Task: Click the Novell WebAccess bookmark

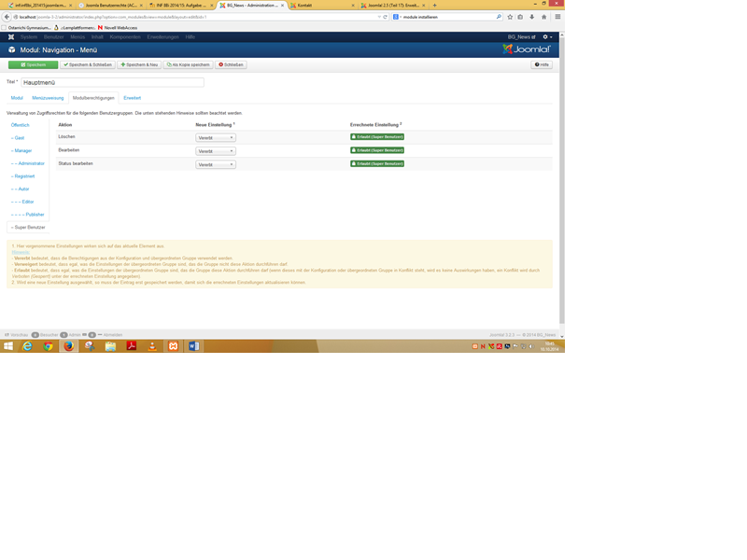Action: pyautogui.click(x=118, y=28)
